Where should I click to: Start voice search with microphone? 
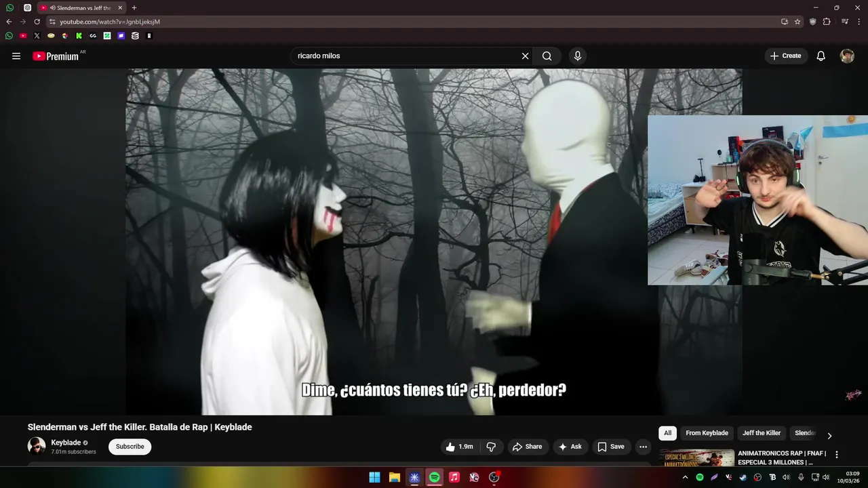coord(578,56)
